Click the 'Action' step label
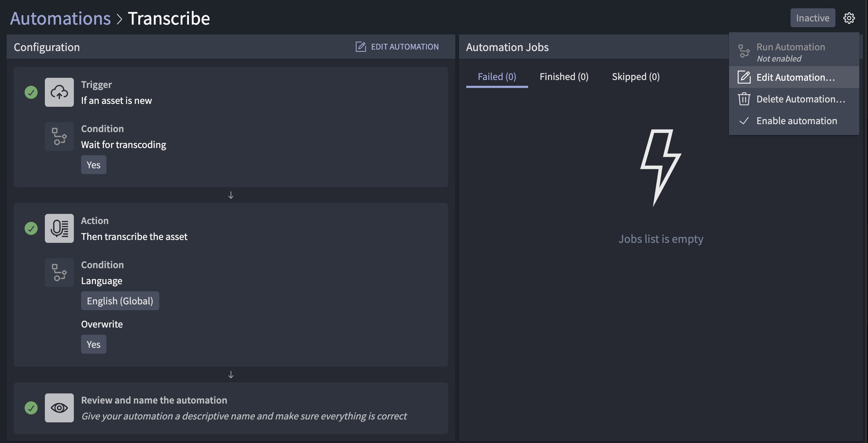Screen dimensions: 868x443 [x=95, y=221]
